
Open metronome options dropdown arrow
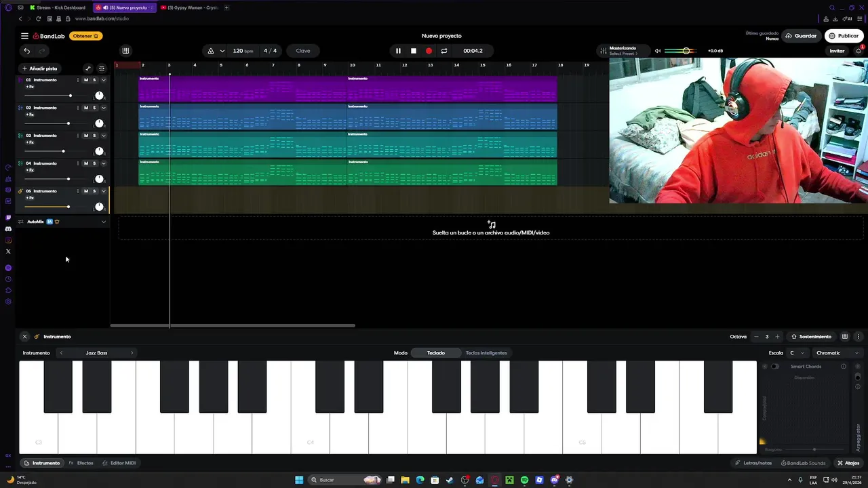click(222, 51)
